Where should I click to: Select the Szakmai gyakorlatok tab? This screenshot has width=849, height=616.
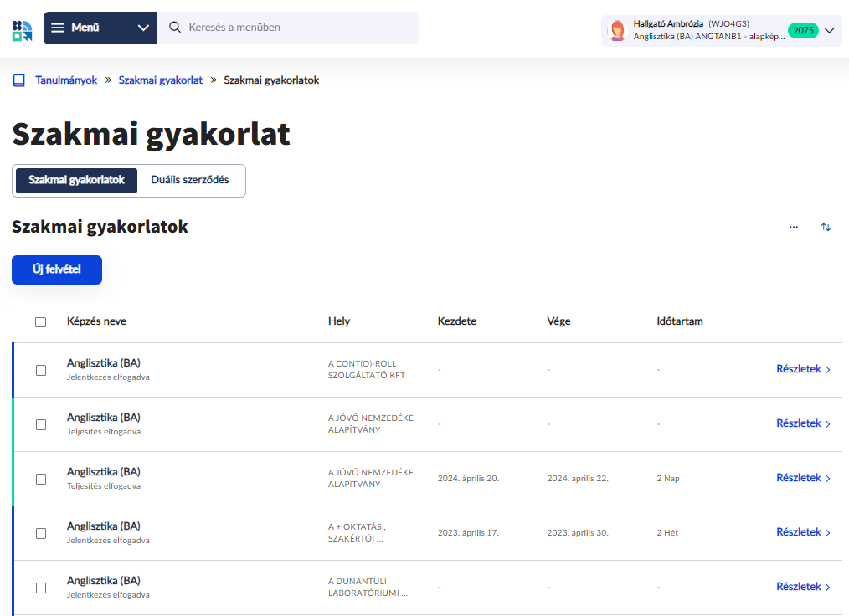coord(76,180)
